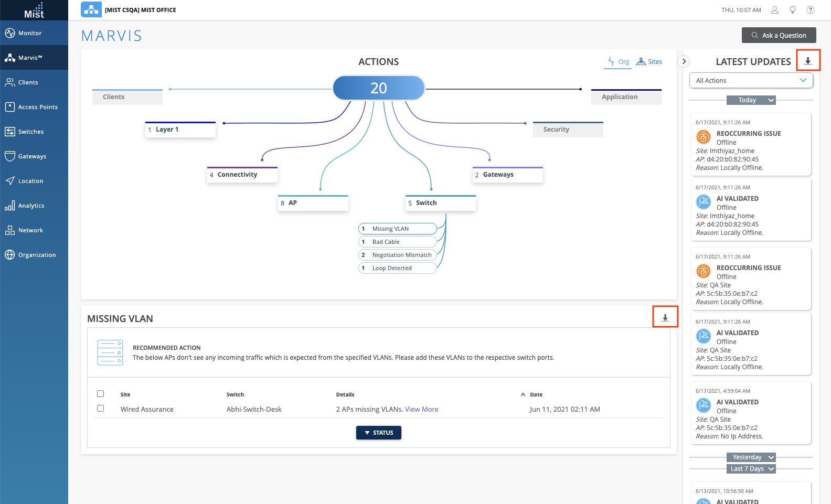831x504 pixels.
Task: Collapse the Latest Updates panel arrow
Action: coord(684,61)
